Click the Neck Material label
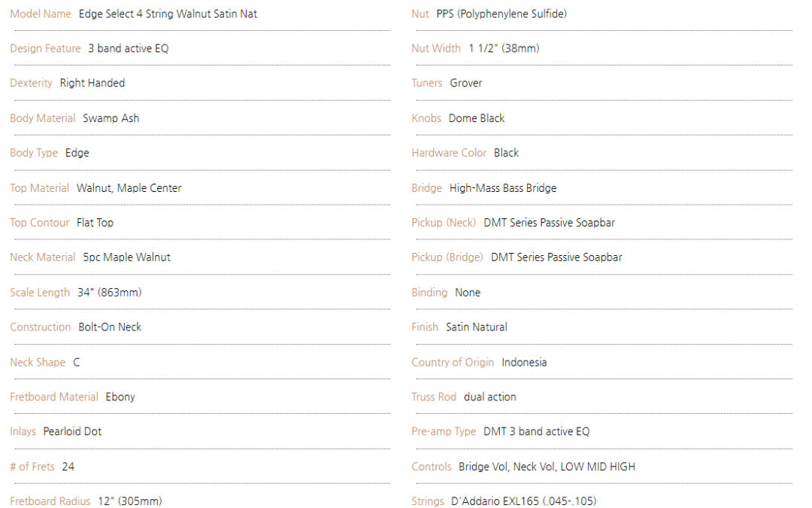This screenshot has height=508, width=812. 42,257
